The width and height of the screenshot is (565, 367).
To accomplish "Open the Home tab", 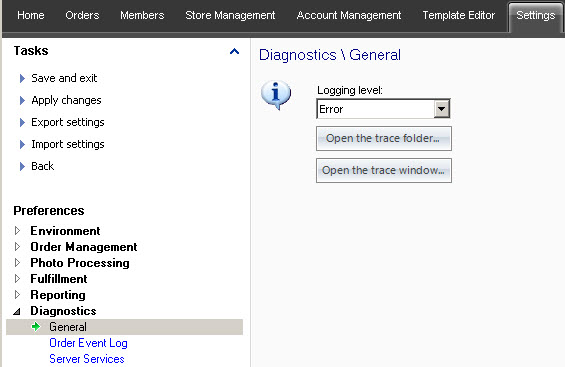I will 31,15.
